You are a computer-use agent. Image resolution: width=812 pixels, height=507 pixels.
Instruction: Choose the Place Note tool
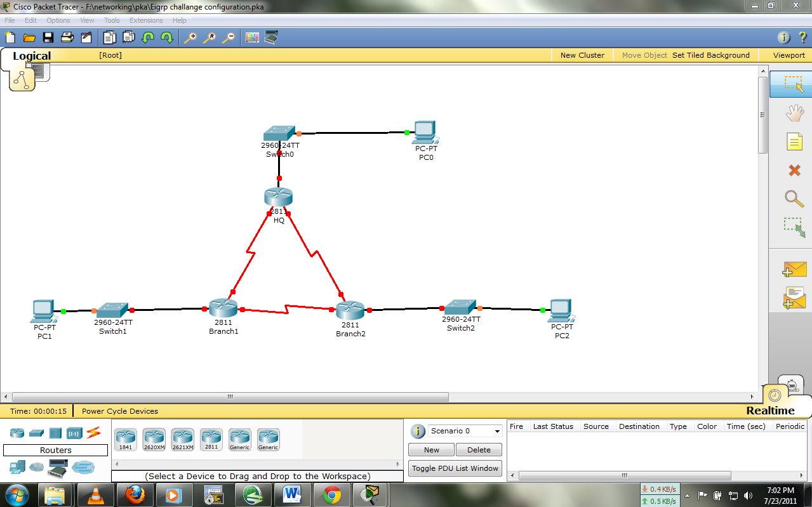click(x=794, y=141)
